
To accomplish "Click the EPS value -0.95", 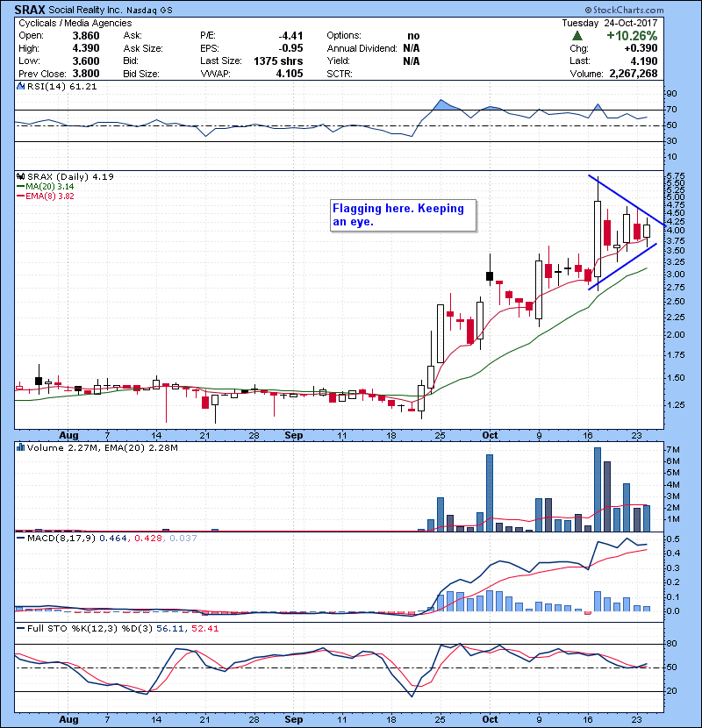I will point(290,48).
